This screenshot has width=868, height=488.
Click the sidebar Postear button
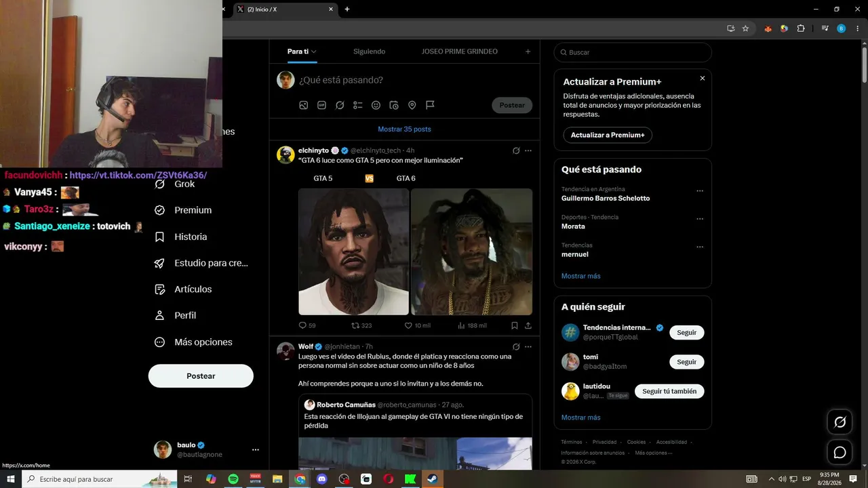201,376
